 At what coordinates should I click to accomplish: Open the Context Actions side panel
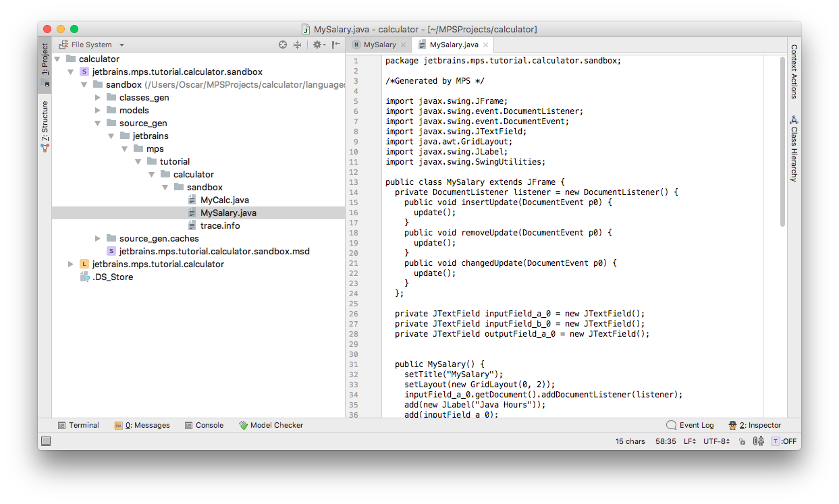tap(794, 72)
